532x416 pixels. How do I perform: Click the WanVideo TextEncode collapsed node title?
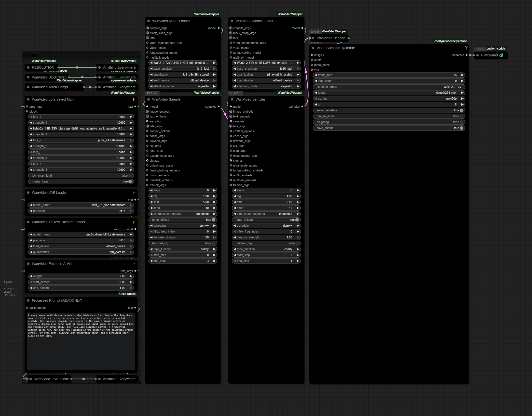pyautogui.click(x=52, y=379)
